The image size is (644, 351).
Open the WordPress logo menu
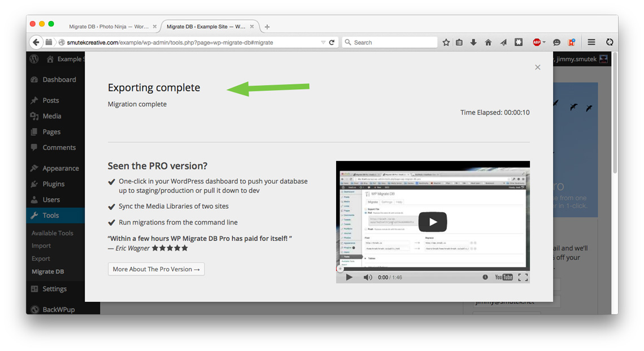pyautogui.click(x=34, y=59)
